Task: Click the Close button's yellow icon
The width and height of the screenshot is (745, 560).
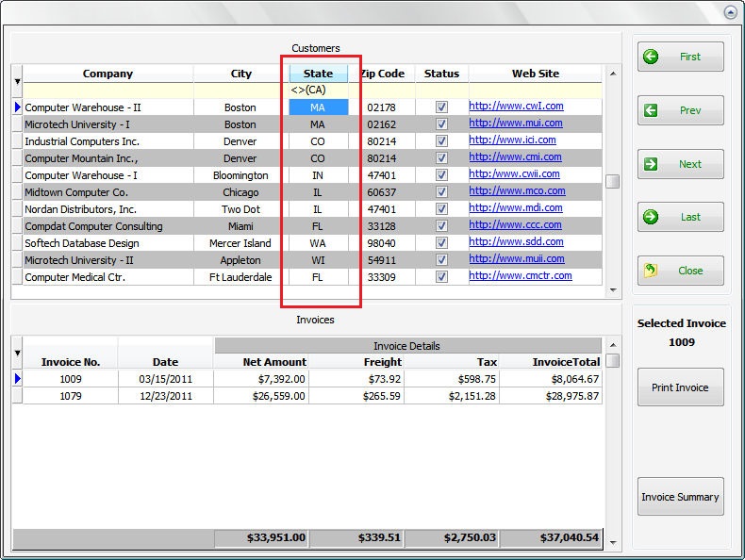Action: coord(651,271)
